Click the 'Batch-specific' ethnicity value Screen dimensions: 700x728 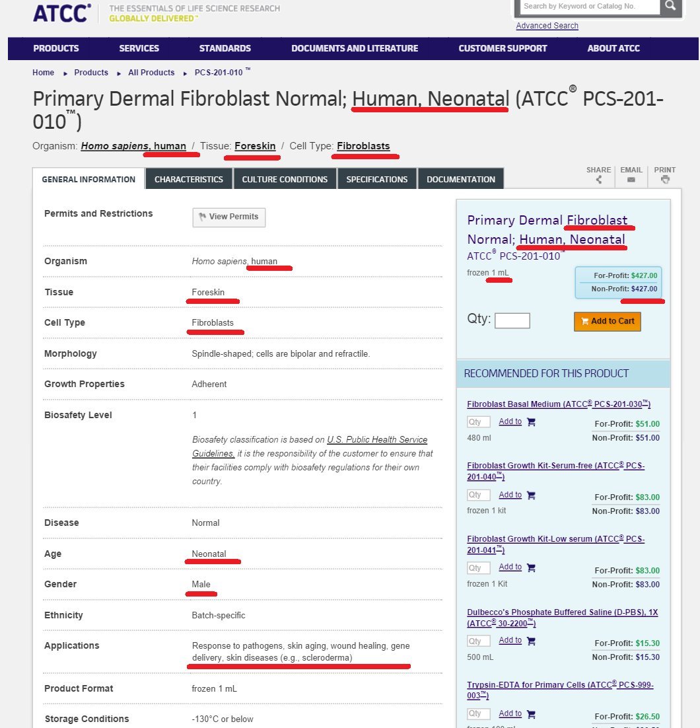(219, 616)
